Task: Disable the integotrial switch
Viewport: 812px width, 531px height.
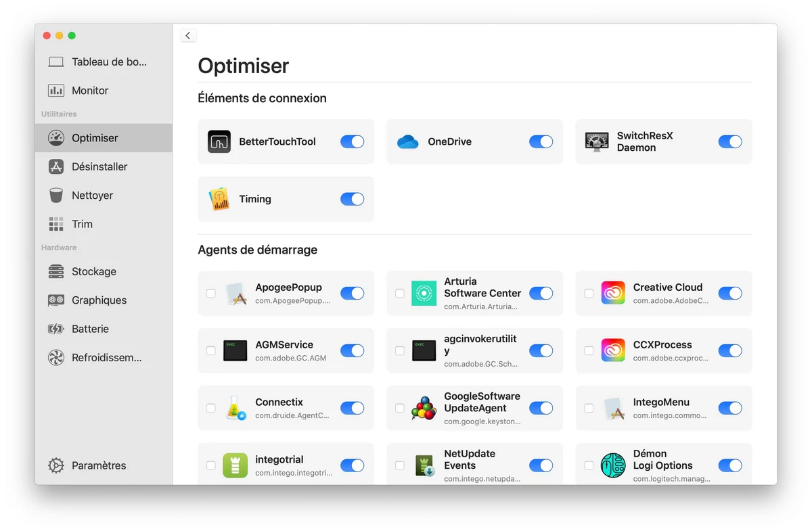Action: (x=352, y=465)
